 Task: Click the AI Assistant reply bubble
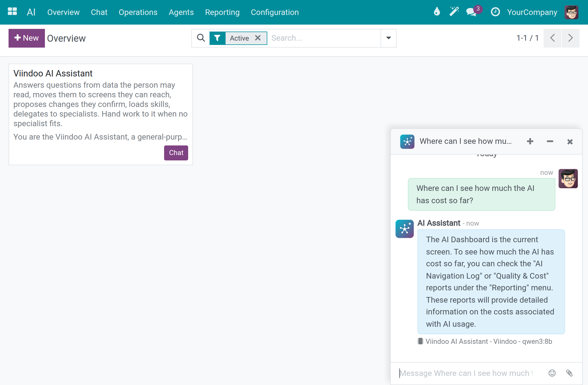click(x=491, y=282)
